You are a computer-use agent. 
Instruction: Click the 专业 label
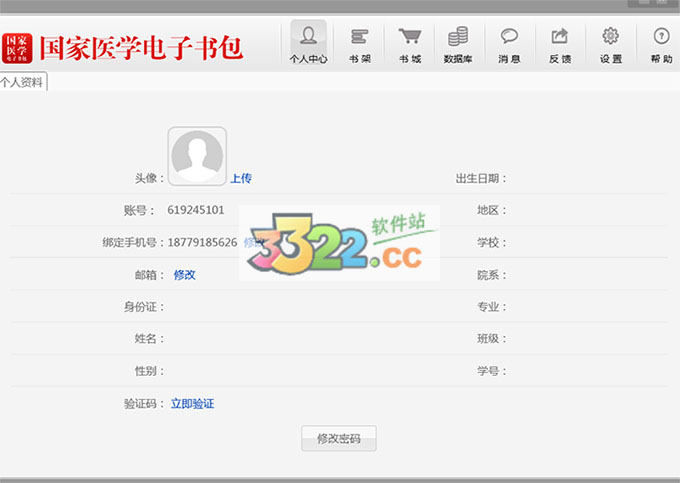coord(492,307)
